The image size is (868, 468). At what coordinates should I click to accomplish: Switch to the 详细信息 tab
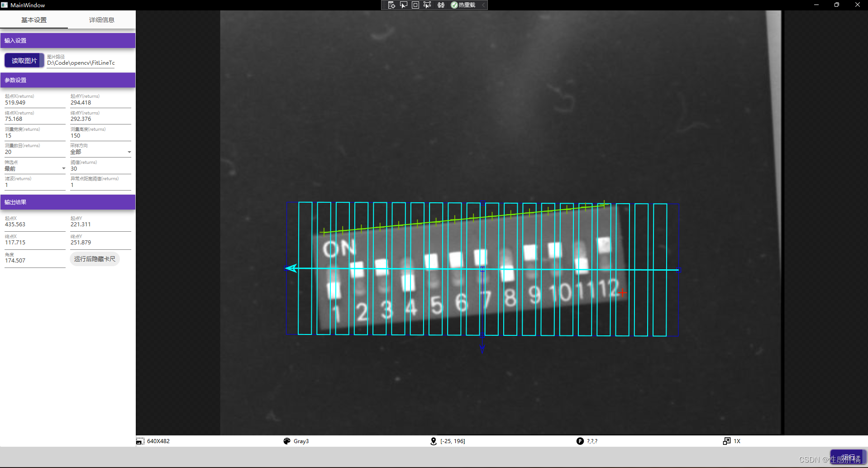point(102,20)
